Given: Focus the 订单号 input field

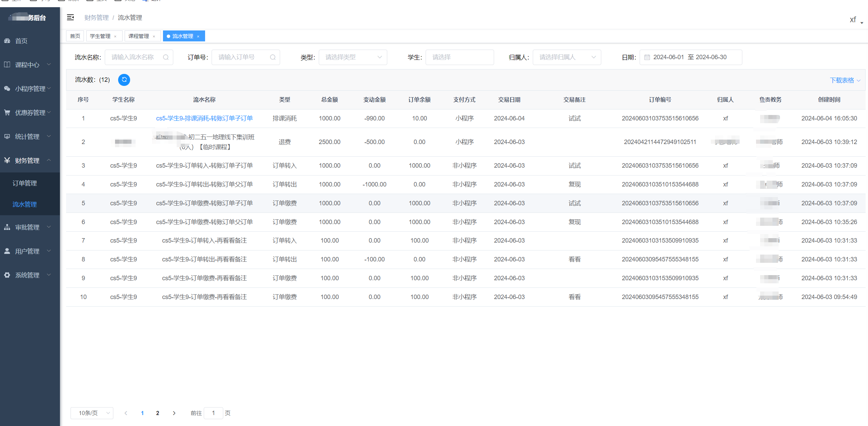Looking at the screenshot, I should [246, 57].
